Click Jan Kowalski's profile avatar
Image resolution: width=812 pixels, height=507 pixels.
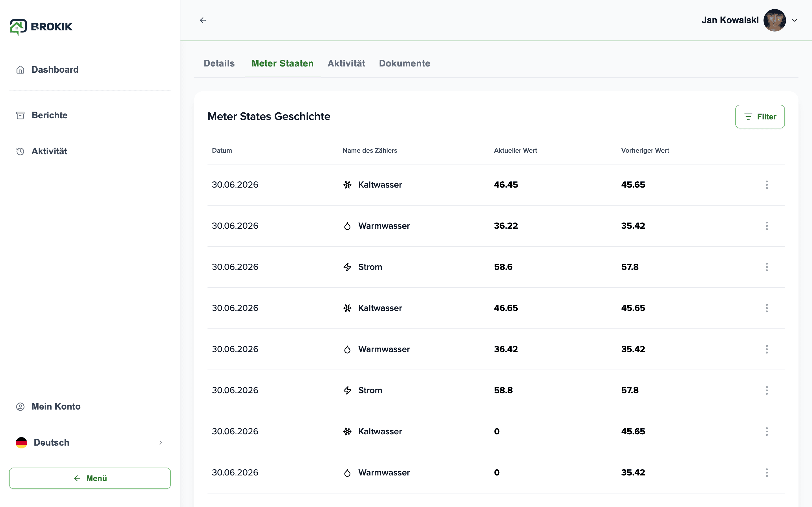[775, 20]
